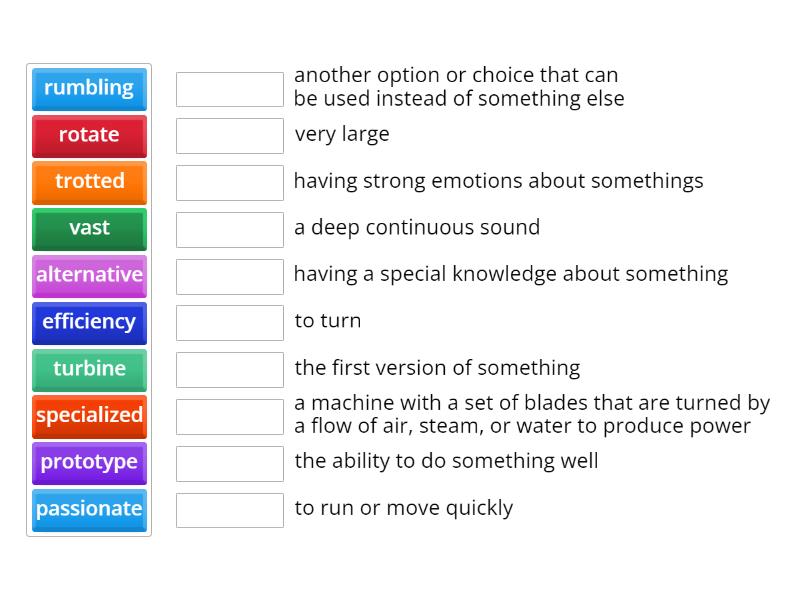
Task: Choose the box next to the turbine blades definition
Action: (x=230, y=417)
